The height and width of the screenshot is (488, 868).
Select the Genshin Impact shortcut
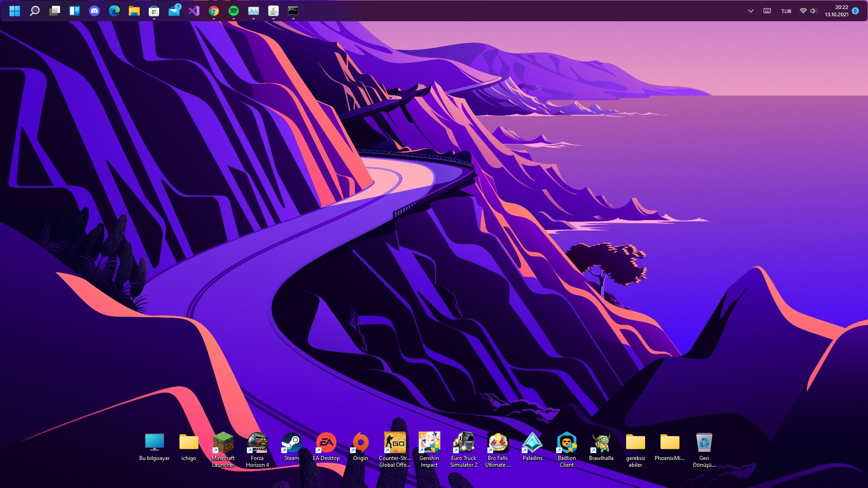(x=429, y=450)
